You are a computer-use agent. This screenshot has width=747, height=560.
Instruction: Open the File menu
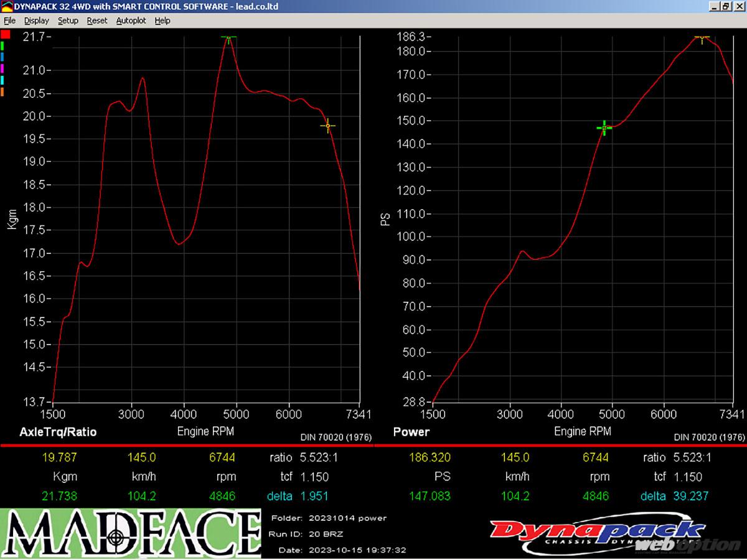point(9,21)
